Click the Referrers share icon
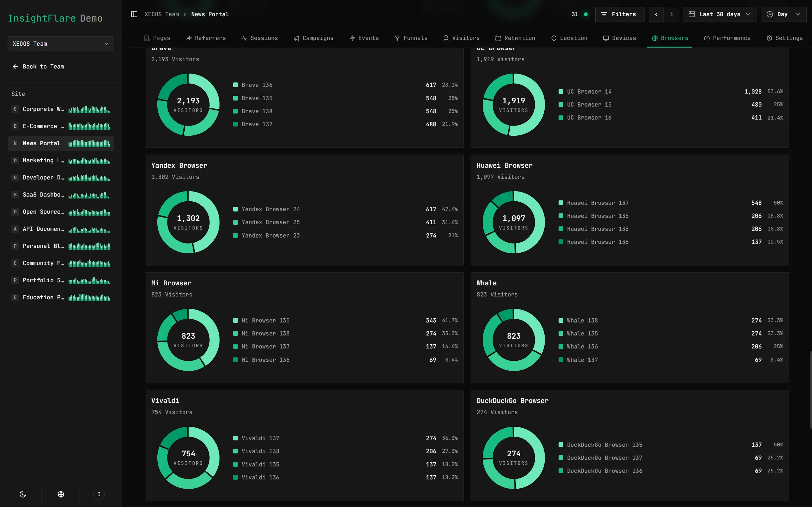This screenshot has height=507, width=812. [x=189, y=38]
